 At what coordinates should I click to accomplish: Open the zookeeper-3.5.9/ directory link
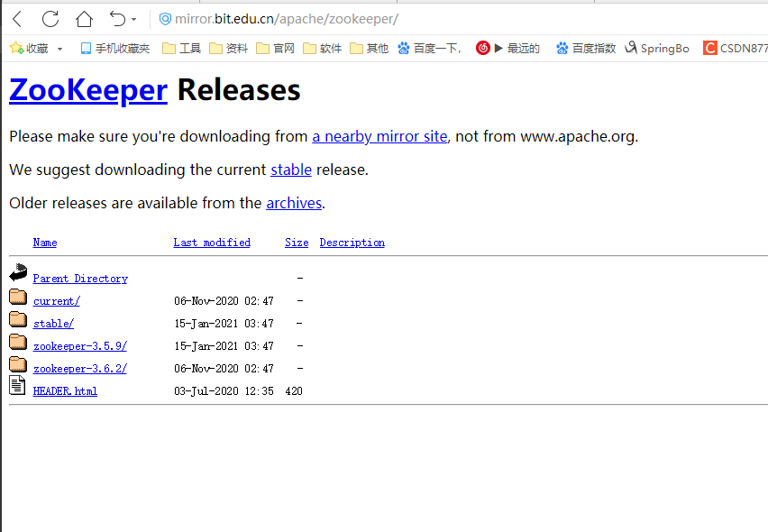point(80,346)
